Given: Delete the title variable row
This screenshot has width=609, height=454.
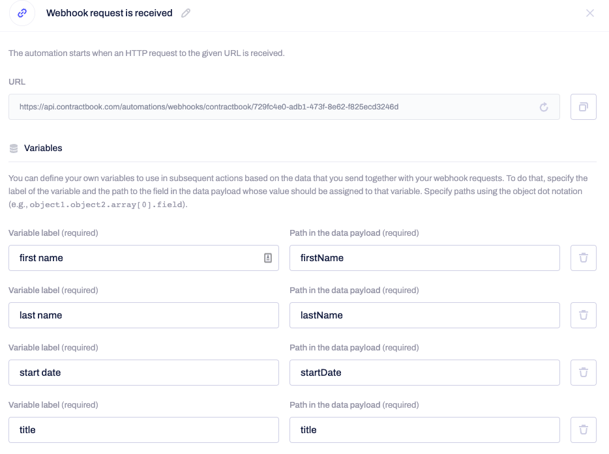Looking at the screenshot, I should tap(583, 430).
